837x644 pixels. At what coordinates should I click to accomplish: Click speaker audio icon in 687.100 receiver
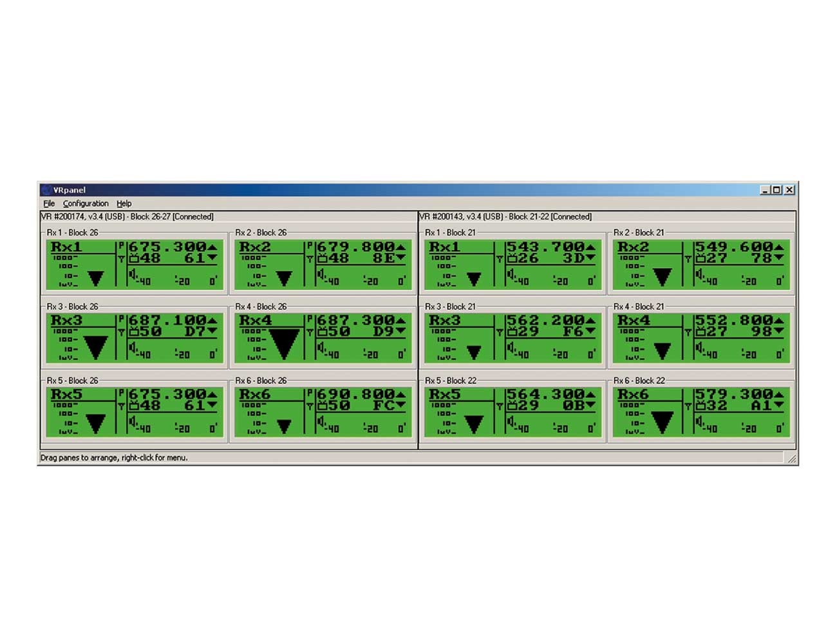pyautogui.click(x=132, y=349)
